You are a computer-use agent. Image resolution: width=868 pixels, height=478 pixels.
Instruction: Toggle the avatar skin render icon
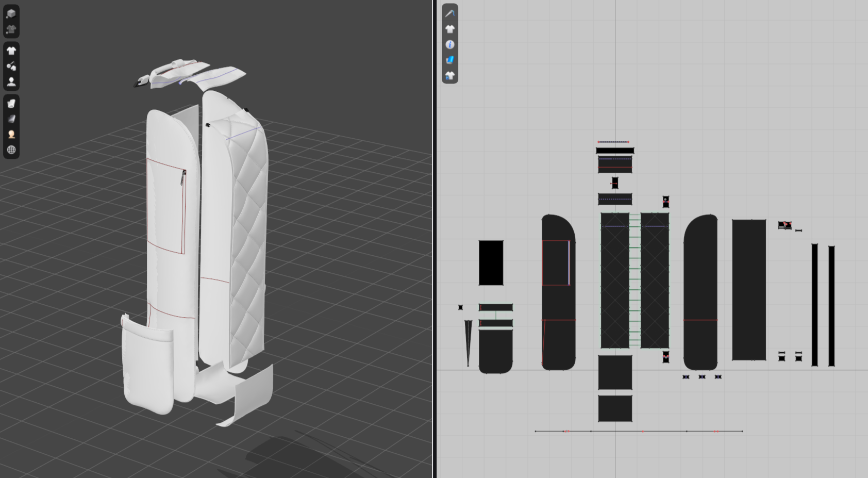tap(11, 134)
